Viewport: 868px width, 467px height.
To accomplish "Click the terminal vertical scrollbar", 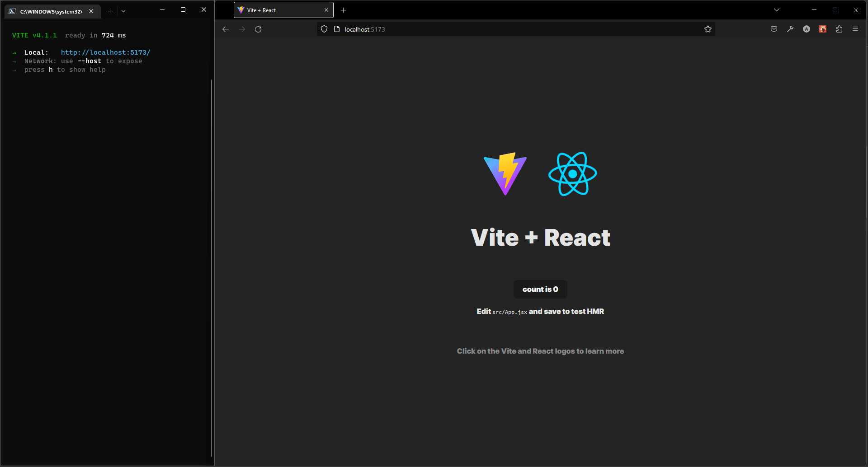I will pos(212,268).
